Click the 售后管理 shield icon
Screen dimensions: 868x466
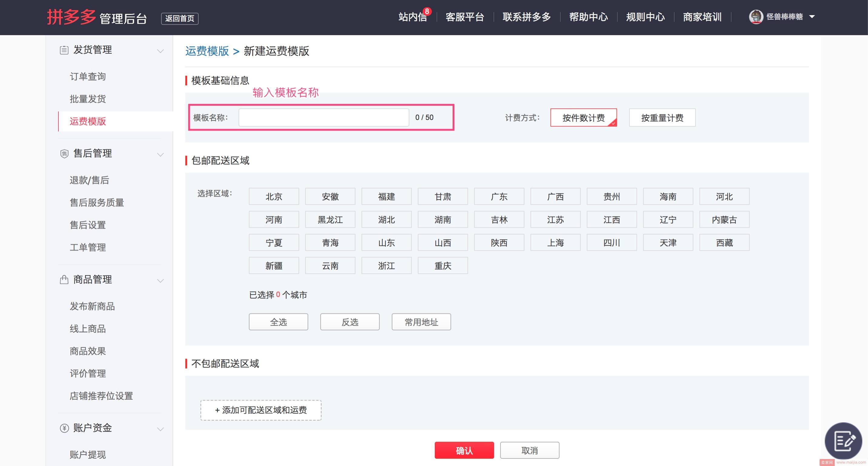click(64, 154)
